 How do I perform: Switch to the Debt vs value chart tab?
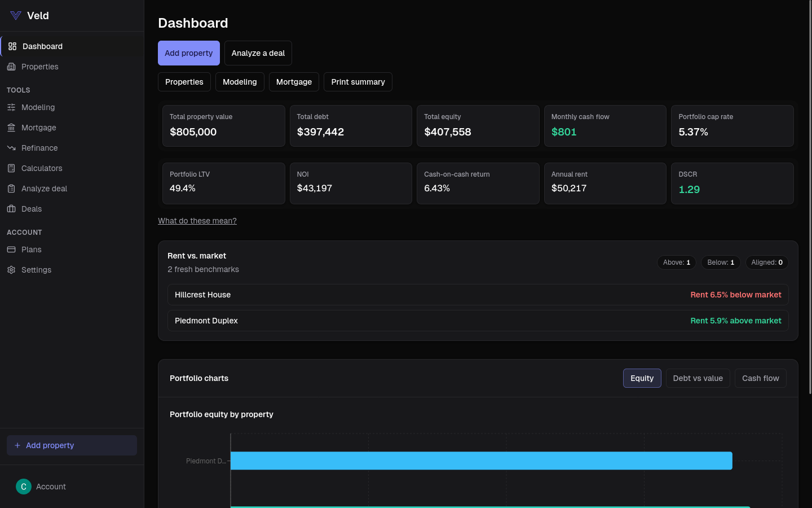click(x=698, y=378)
